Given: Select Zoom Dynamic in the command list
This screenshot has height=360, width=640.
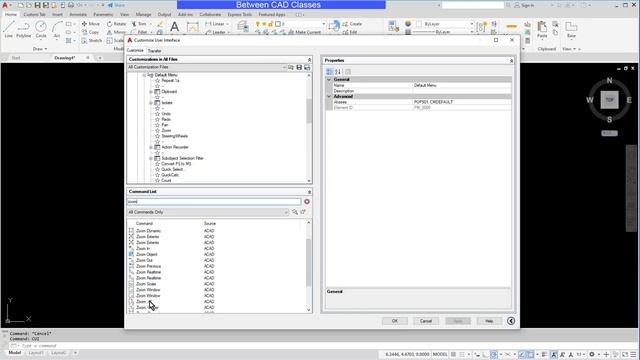Looking at the screenshot, I should point(149,231).
